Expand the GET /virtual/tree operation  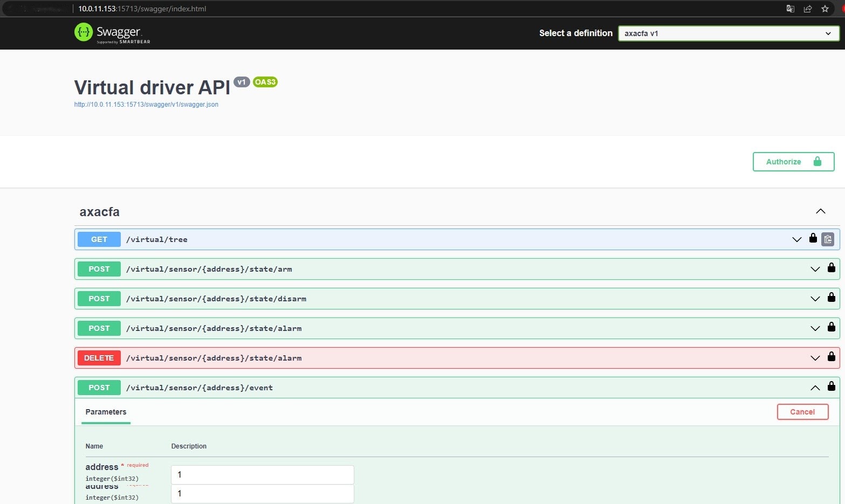796,239
